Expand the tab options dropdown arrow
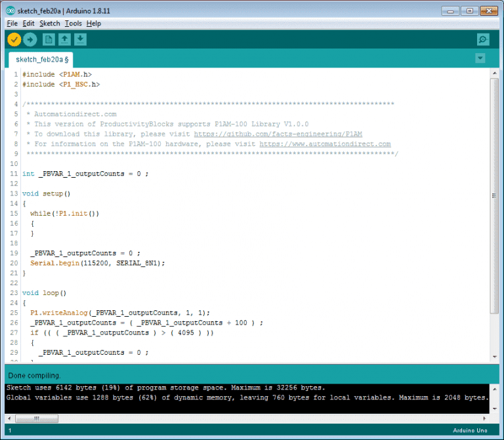This screenshot has height=440, width=504. pyautogui.click(x=480, y=58)
